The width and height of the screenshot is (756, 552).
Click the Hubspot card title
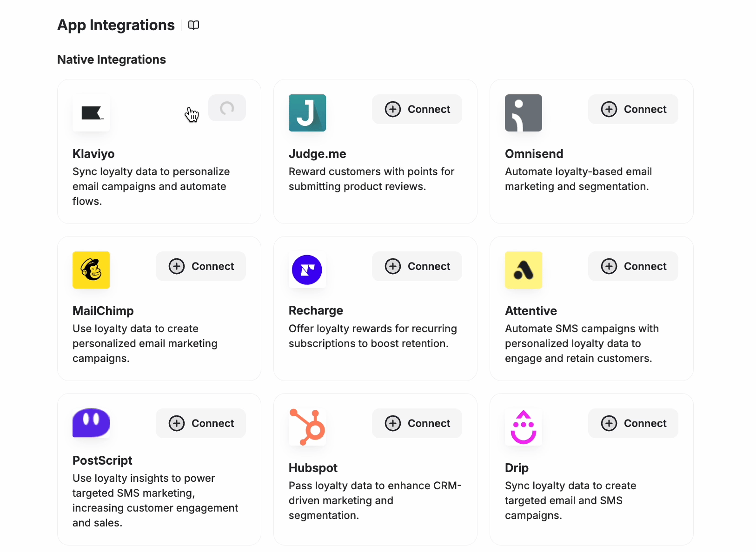point(313,468)
